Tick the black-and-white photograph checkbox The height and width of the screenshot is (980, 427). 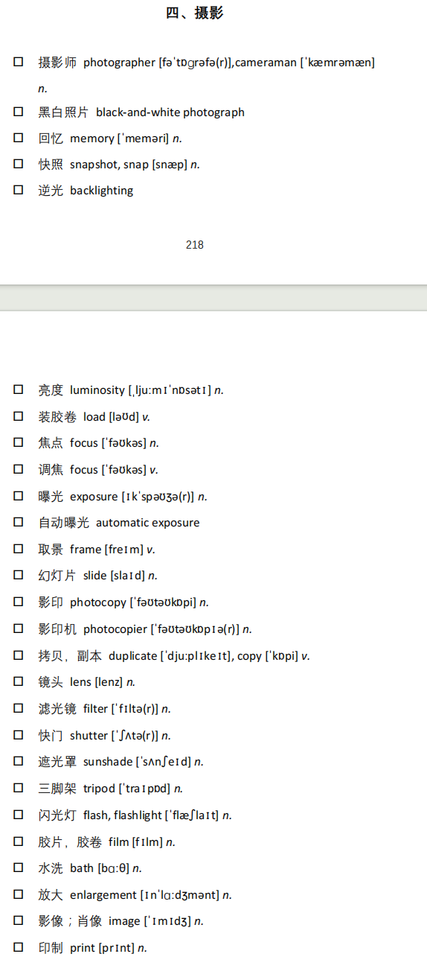19,112
